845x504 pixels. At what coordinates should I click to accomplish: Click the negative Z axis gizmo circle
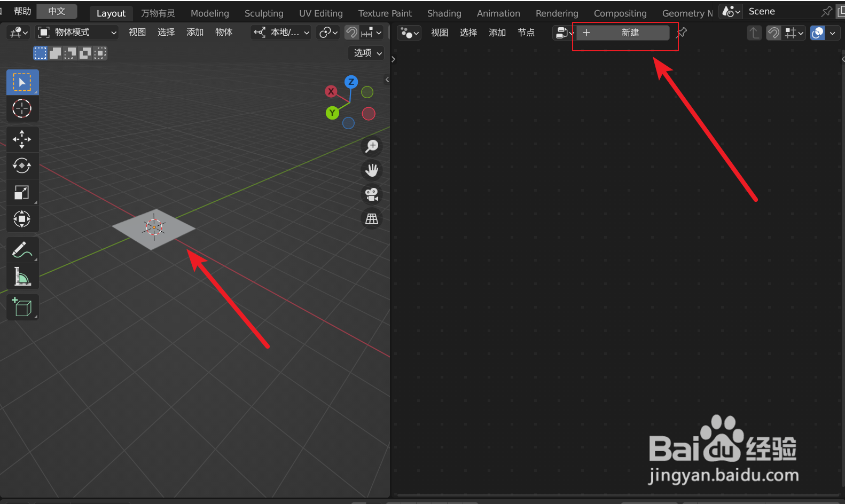tap(348, 123)
